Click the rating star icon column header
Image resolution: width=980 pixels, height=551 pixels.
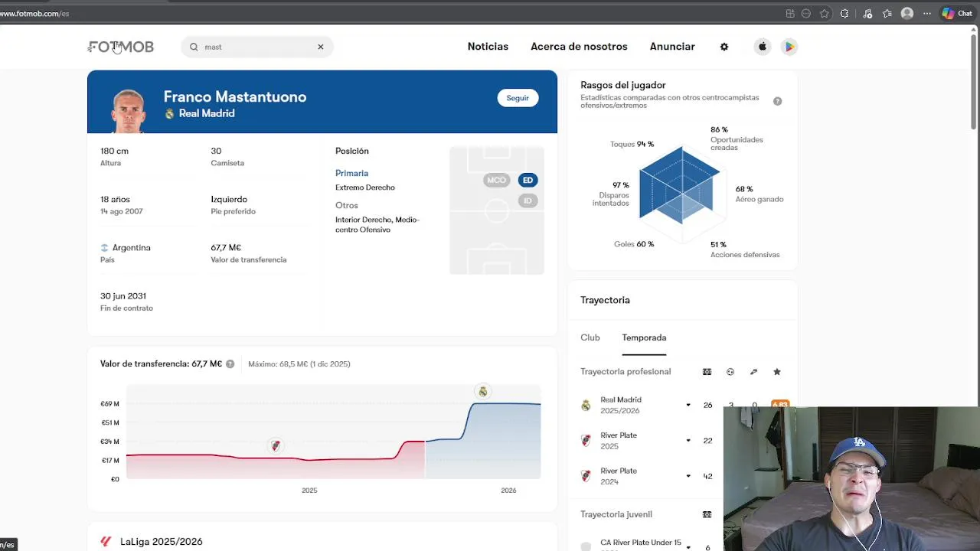pyautogui.click(x=777, y=372)
